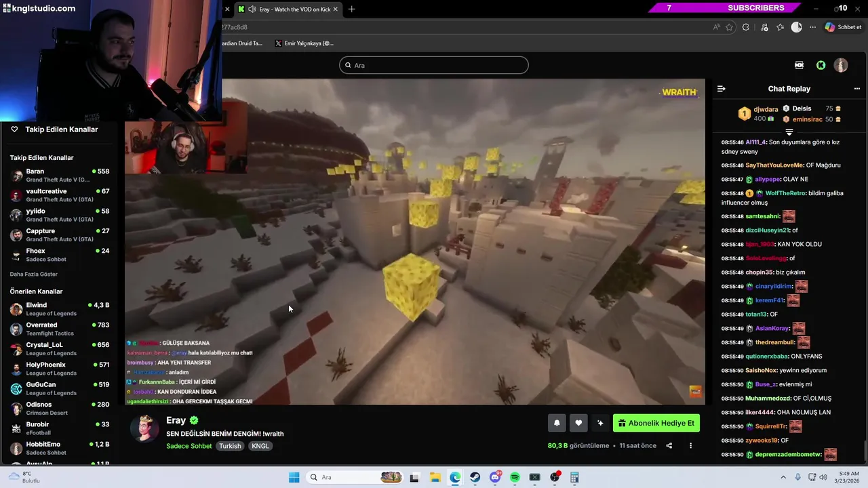868x488 pixels.
Task: Click the browser profile avatar in toolbar
Action: 797,27
